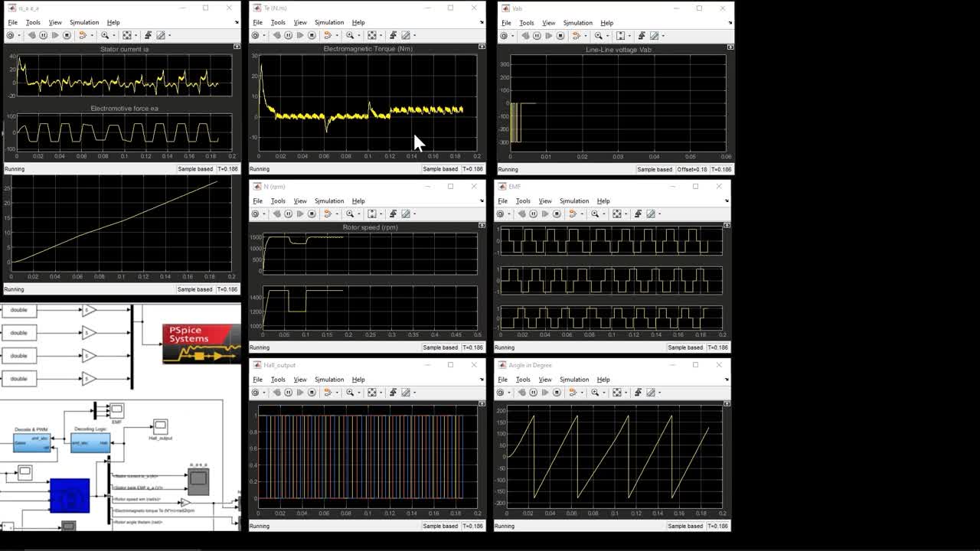The height and width of the screenshot is (551, 980).
Task: Expand scale axes dropdown in Hall_output scope
Action: [380, 393]
